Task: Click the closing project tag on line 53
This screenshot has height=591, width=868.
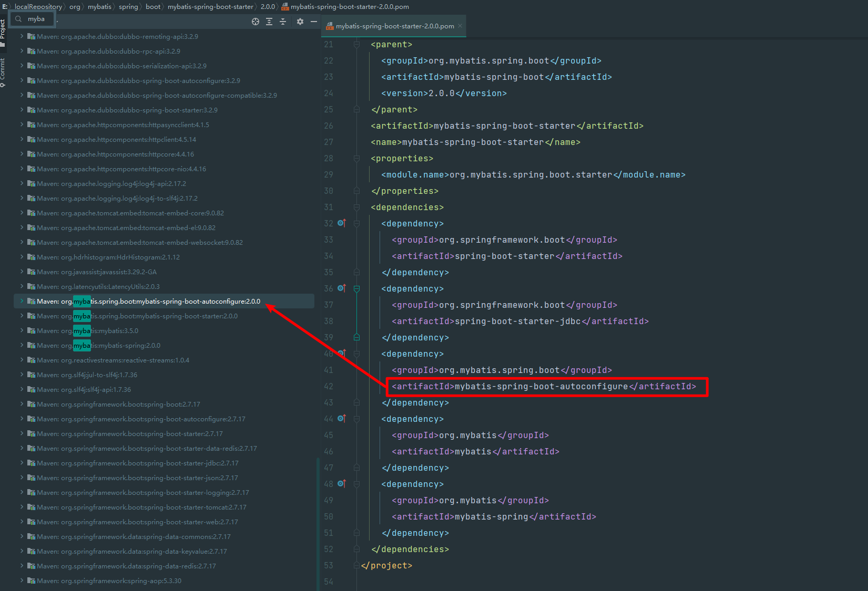Action: pyautogui.click(x=386, y=566)
